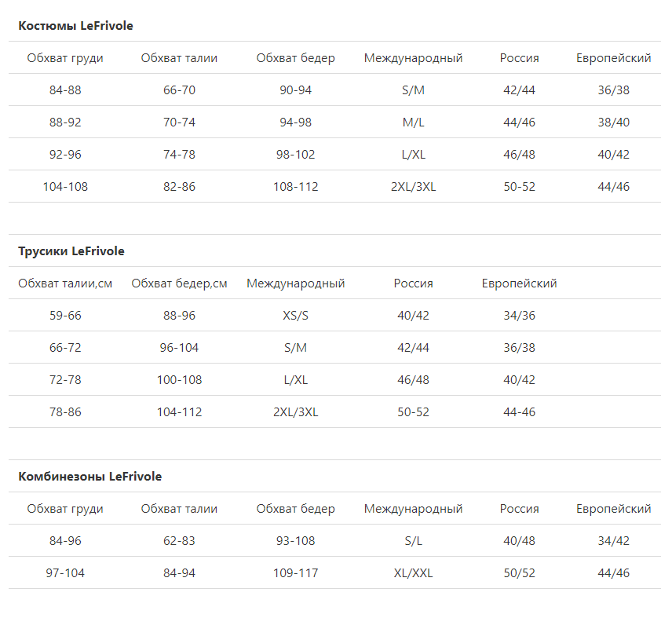Select the 100-108 hip measurement cell
The image size is (672, 618).
pos(179,380)
